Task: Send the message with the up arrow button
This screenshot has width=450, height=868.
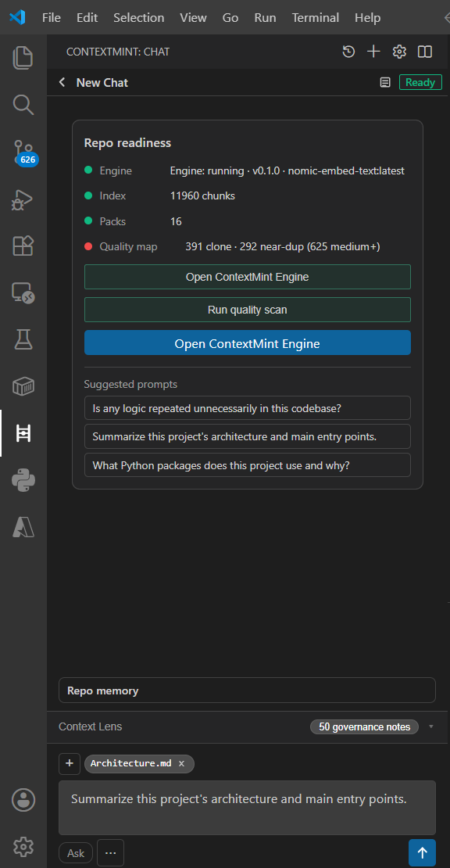Action: coord(423,853)
